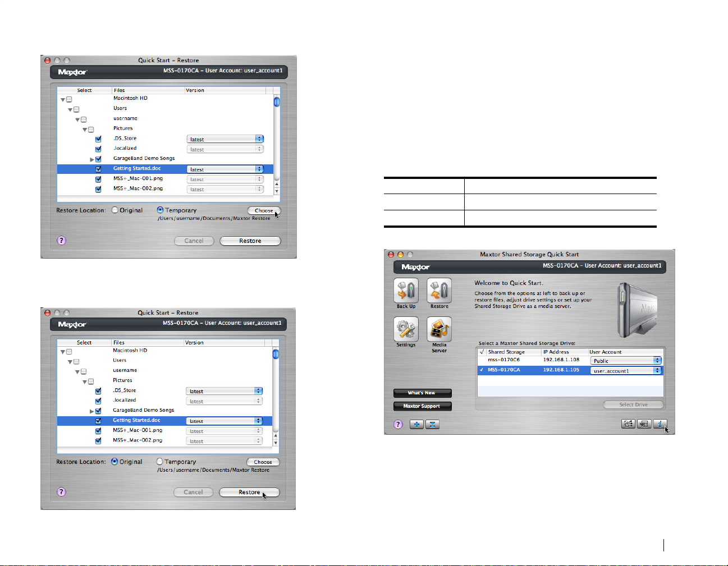Click scroll-up arrow in lower Restore window file list
The image size is (728, 566).
click(x=276, y=435)
